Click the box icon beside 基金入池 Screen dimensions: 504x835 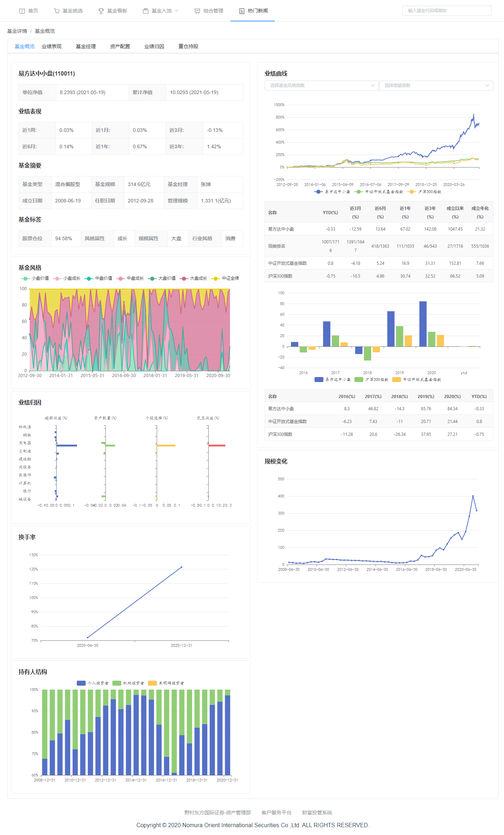[x=146, y=11]
